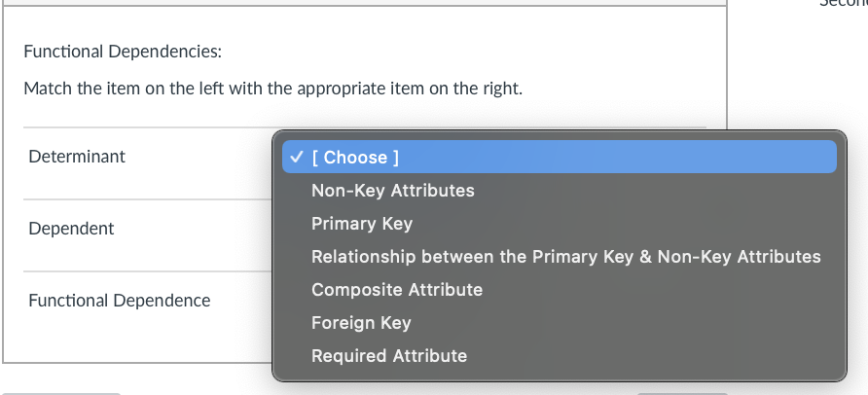
Task: Click the blank area below Functional Dependence
Action: click(x=136, y=341)
